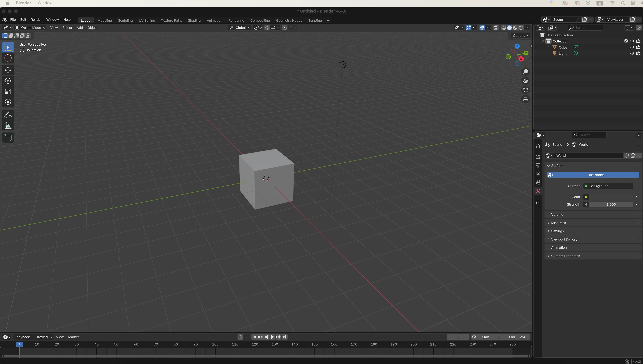
Task: Click the End frame field
Action: 517,337
